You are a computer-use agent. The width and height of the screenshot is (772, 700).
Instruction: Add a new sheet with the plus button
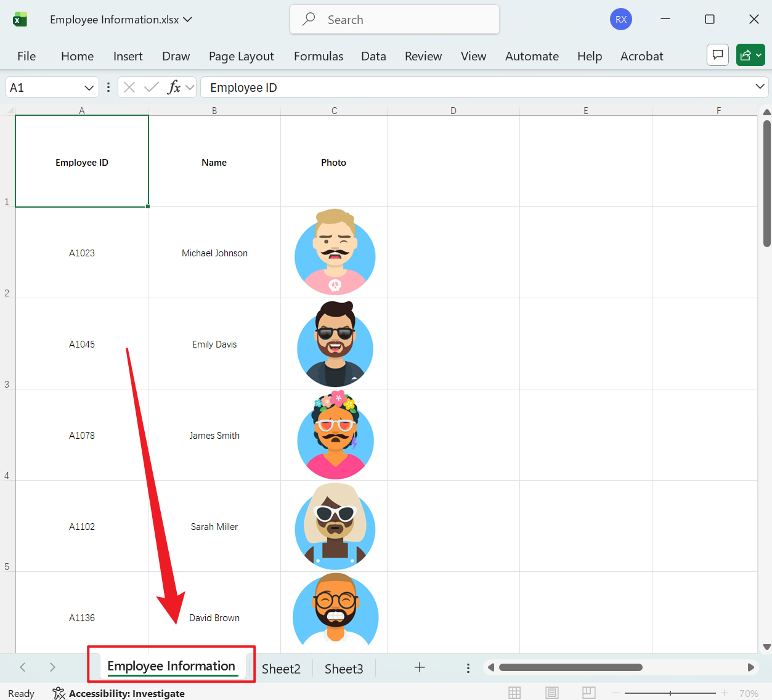420,667
